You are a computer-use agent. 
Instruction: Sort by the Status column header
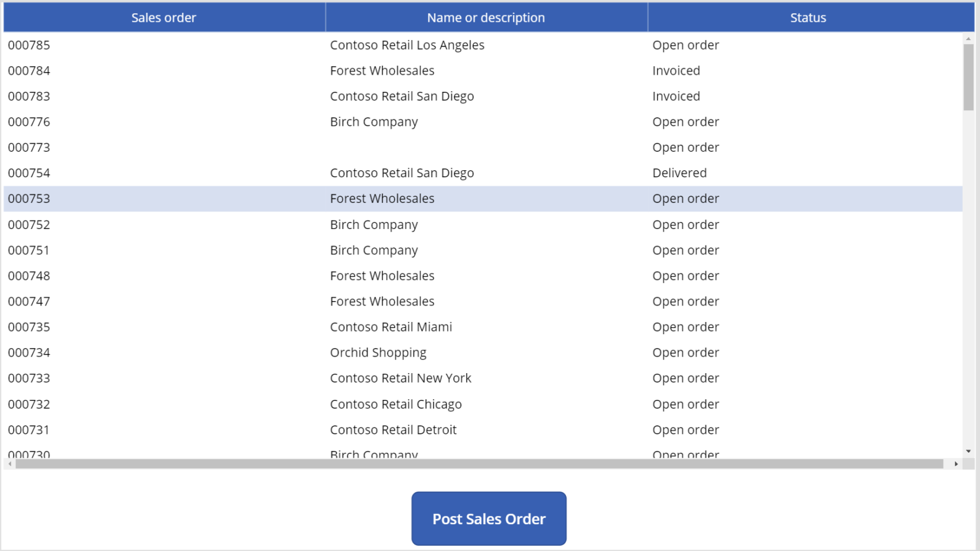(808, 17)
